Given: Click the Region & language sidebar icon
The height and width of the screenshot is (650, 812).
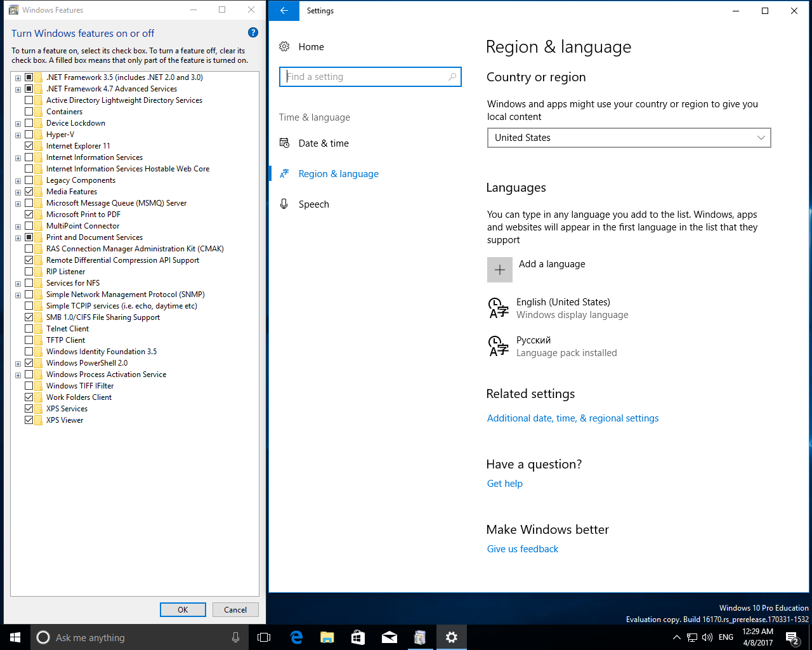Looking at the screenshot, I should click(284, 173).
